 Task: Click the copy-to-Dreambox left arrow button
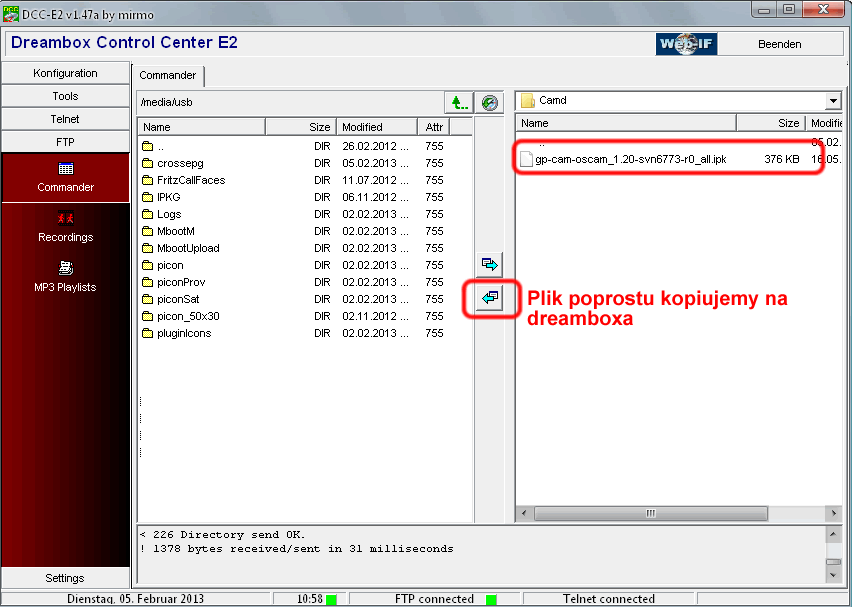pos(490,298)
